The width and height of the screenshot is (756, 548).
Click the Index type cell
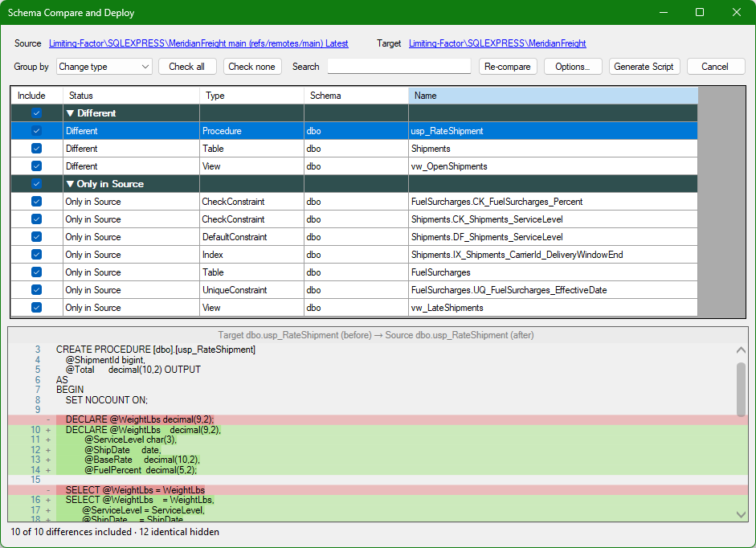pyautogui.click(x=251, y=254)
